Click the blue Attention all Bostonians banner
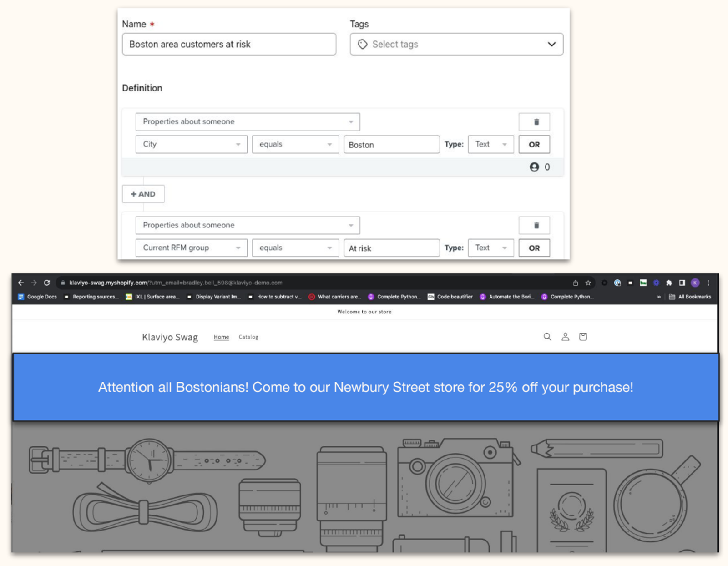This screenshot has height=566, width=728. pyautogui.click(x=366, y=387)
